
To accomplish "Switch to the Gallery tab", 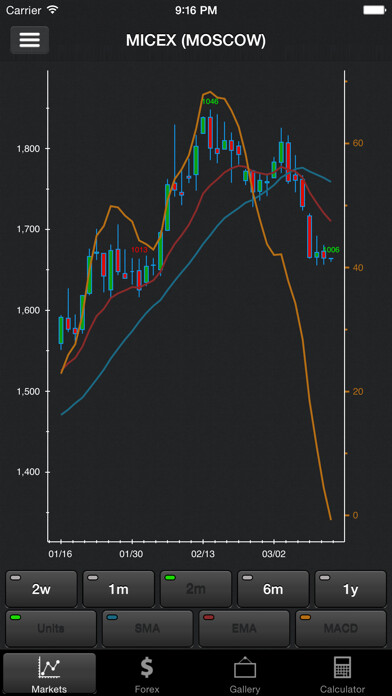I will coord(245,674).
